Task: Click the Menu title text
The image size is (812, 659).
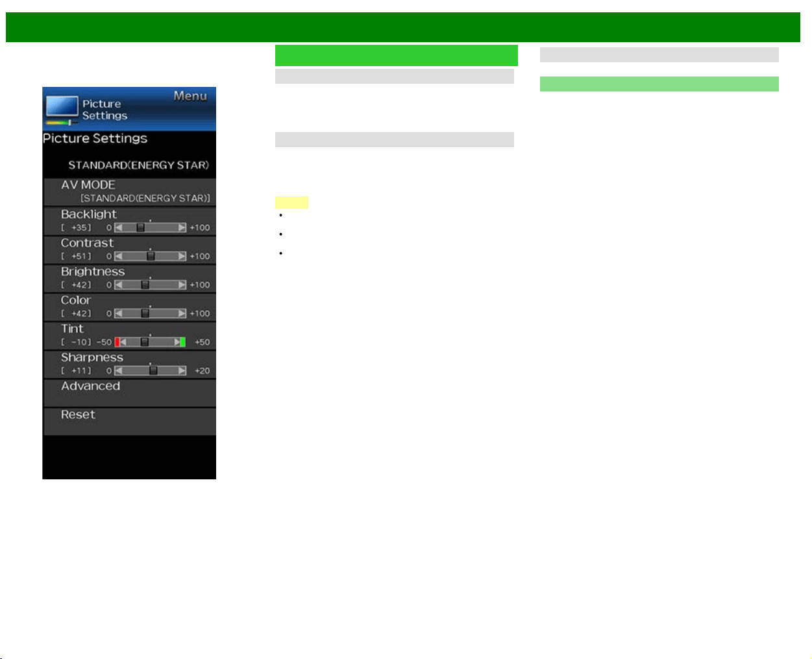Action: [x=190, y=96]
